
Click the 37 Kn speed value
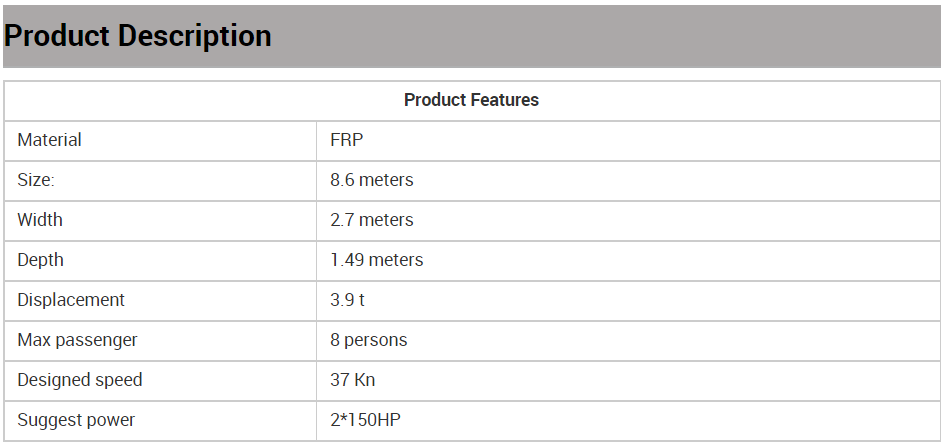[x=353, y=380]
